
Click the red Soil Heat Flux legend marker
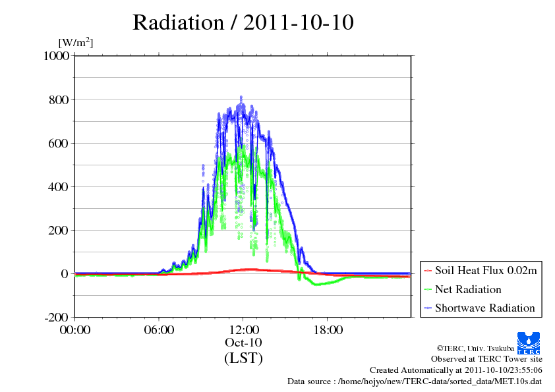[x=428, y=271]
